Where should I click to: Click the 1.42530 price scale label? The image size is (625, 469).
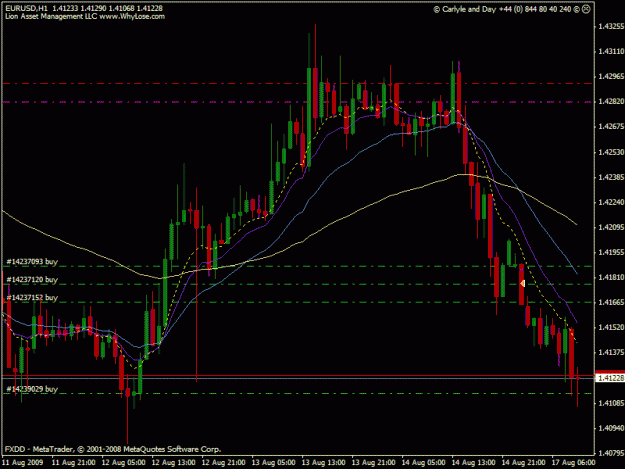[611, 152]
